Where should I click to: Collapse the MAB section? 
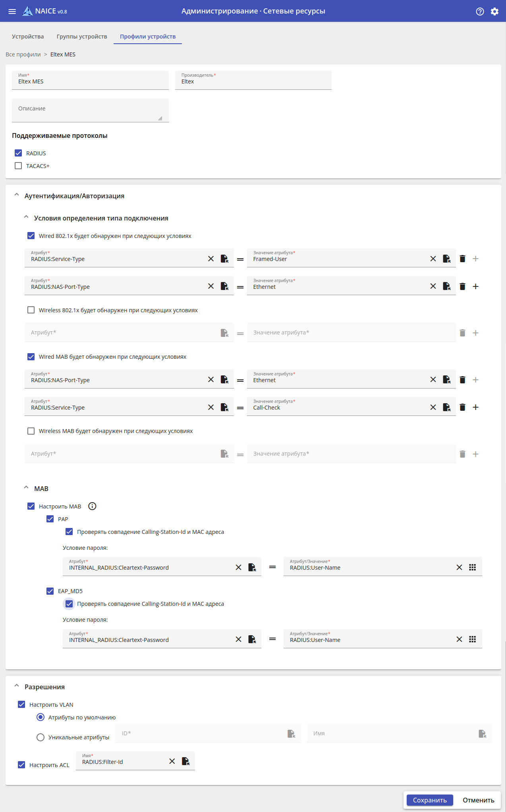coord(26,488)
